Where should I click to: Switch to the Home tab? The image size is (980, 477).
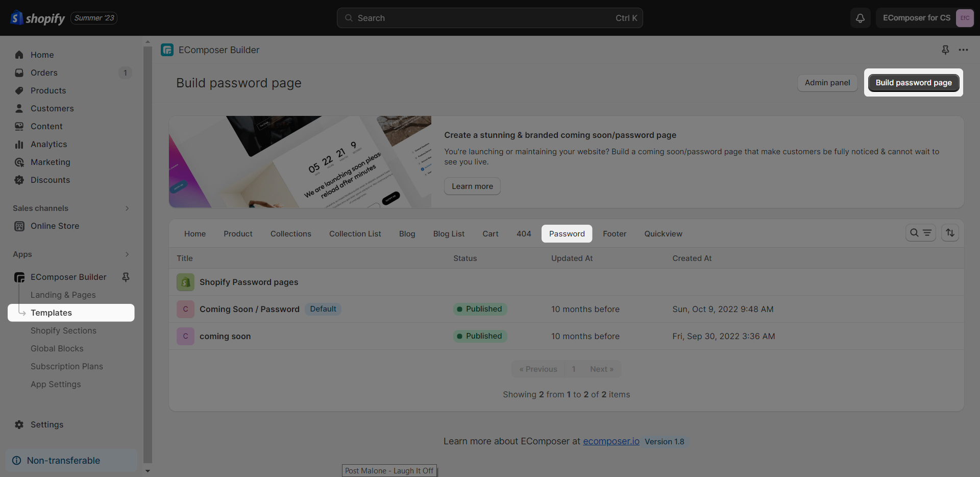pos(195,234)
